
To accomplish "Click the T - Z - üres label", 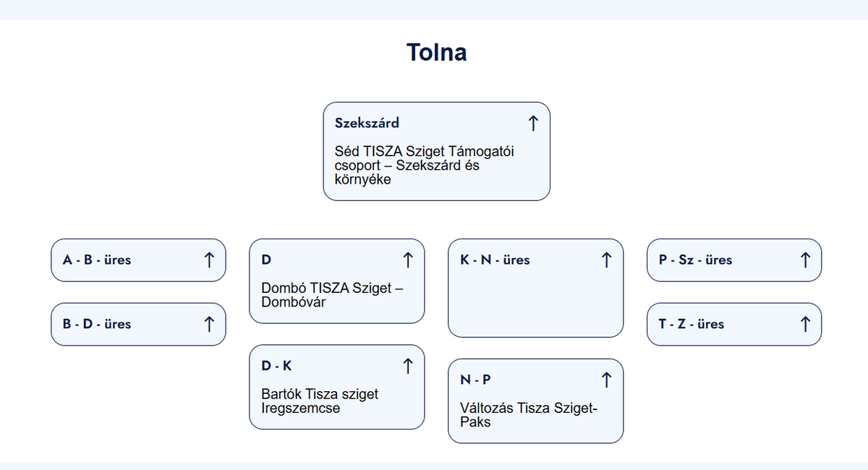I will (691, 324).
